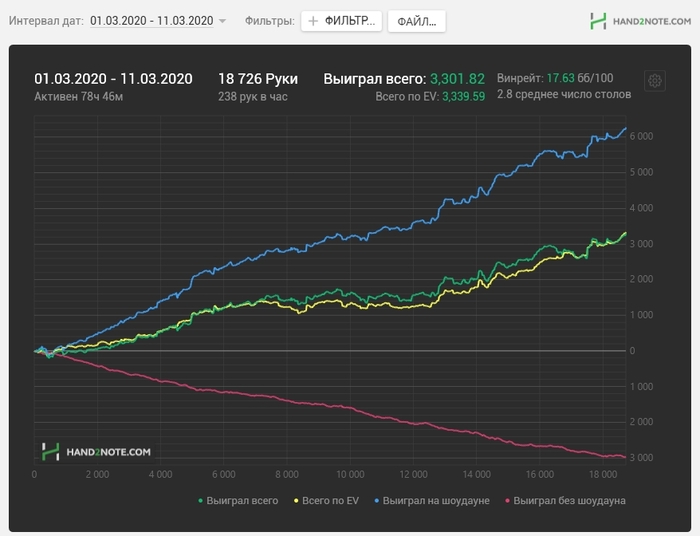This screenshot has height=536, width=700.
Task: Click the Интервал дат label
Action: tap(46, 21)
